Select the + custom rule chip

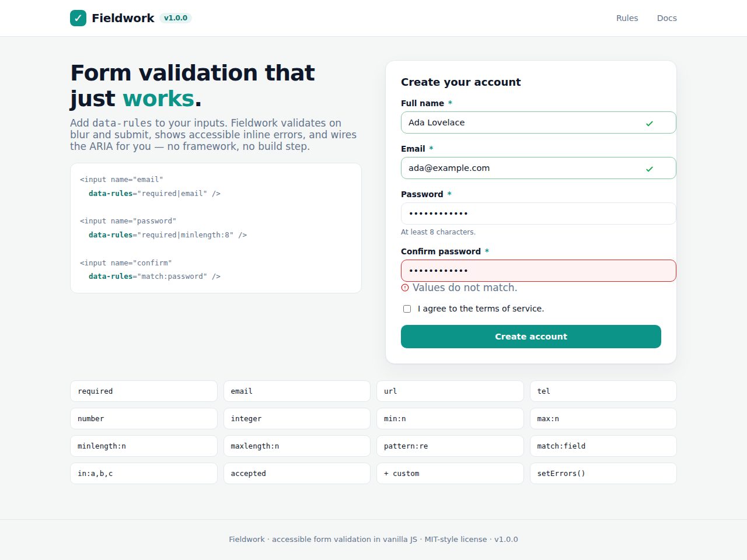[x=450, y=474]
